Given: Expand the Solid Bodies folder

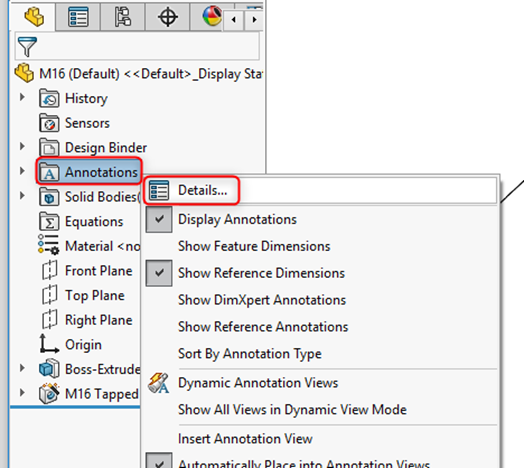Looking at the screenshot, I should pos(22,196).
